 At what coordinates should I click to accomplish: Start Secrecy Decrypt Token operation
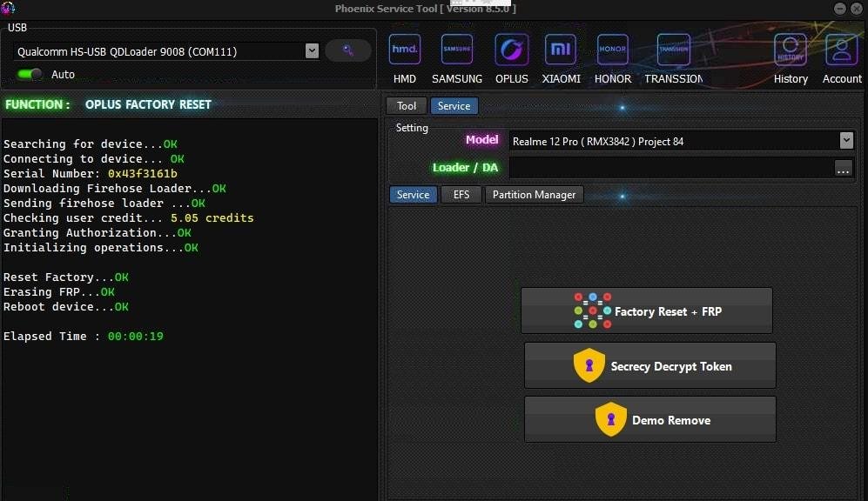coord(649,365)
